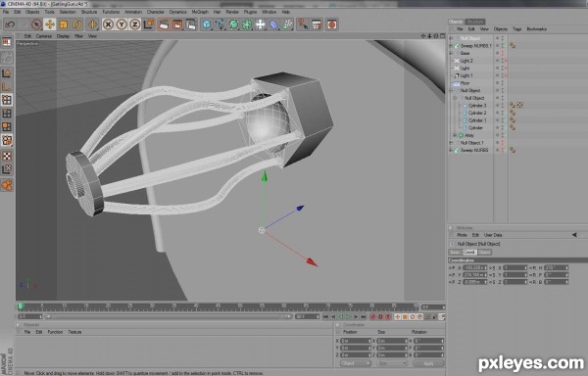Activate the Scale tool icon

[64, 24]
